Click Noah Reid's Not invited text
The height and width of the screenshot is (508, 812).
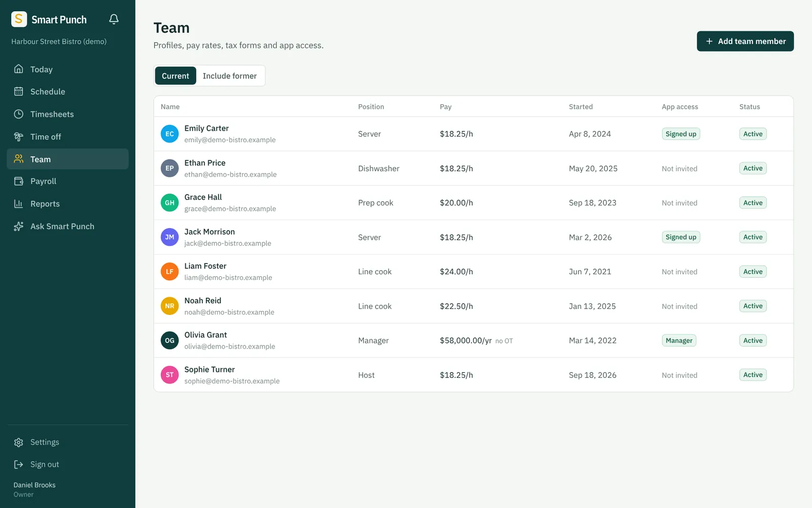click(679, 306)
